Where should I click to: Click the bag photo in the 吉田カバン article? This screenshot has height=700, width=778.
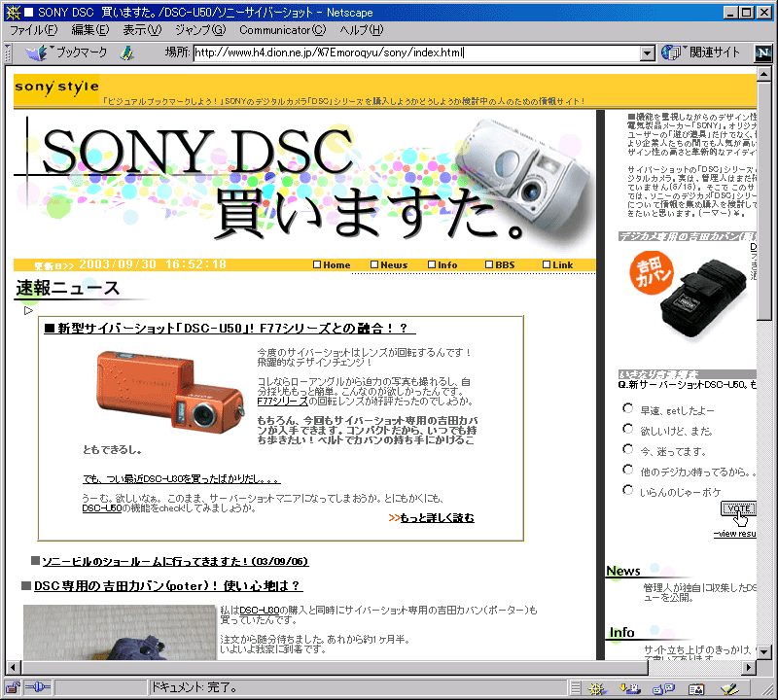120,632
